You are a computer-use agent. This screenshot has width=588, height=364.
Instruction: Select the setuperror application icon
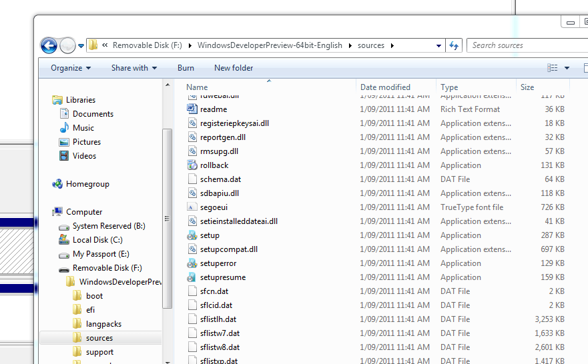[x=192, y=263]
